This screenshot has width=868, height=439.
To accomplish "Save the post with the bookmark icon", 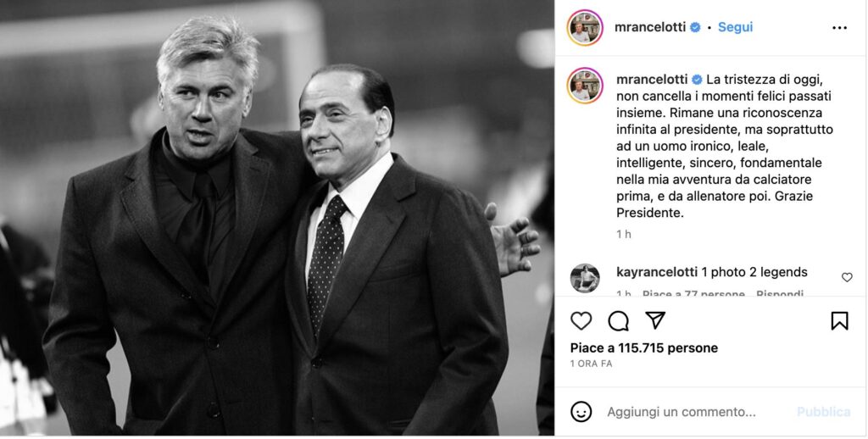I will point(839,320).
